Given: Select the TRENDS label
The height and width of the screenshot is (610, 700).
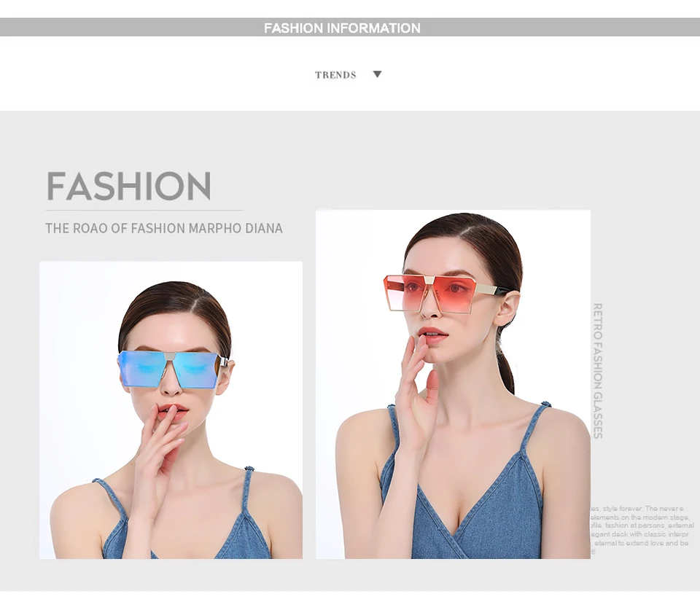Looking at the screenshot, I should (335, 75).
